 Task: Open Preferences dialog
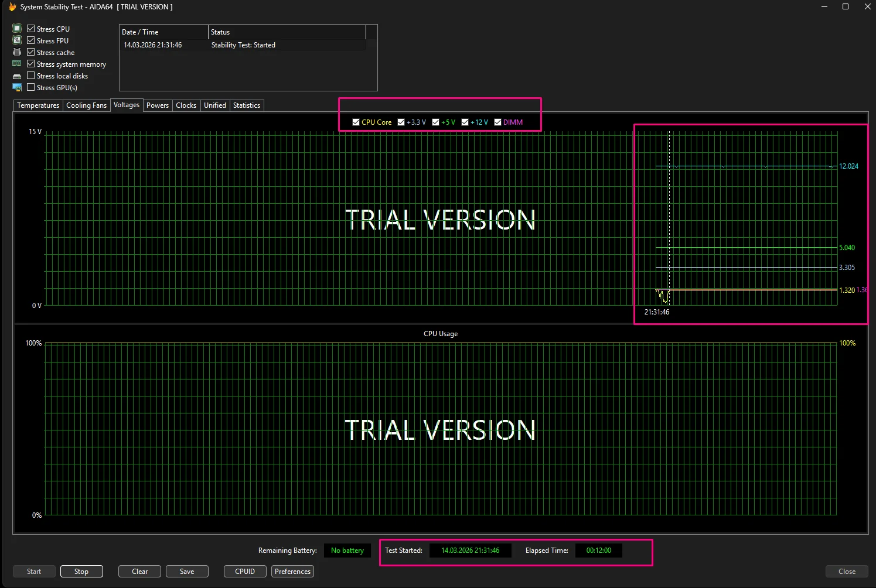(x=292, y=572)
